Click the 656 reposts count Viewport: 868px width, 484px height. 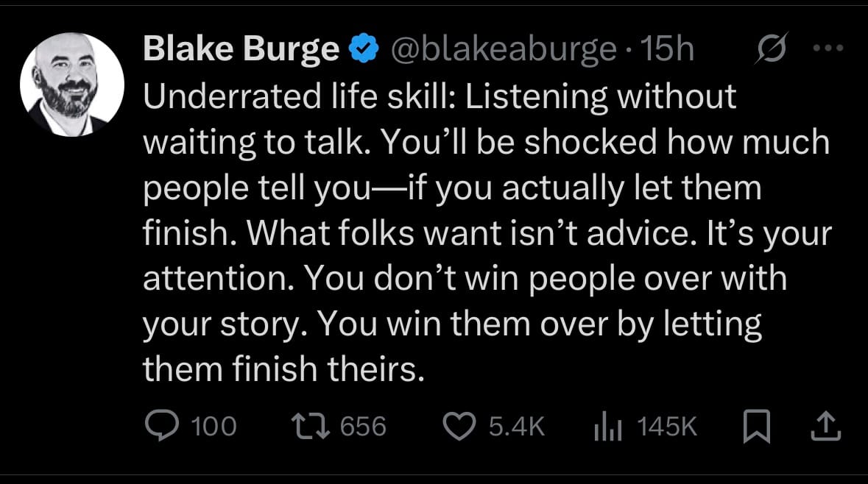point(363,427)
